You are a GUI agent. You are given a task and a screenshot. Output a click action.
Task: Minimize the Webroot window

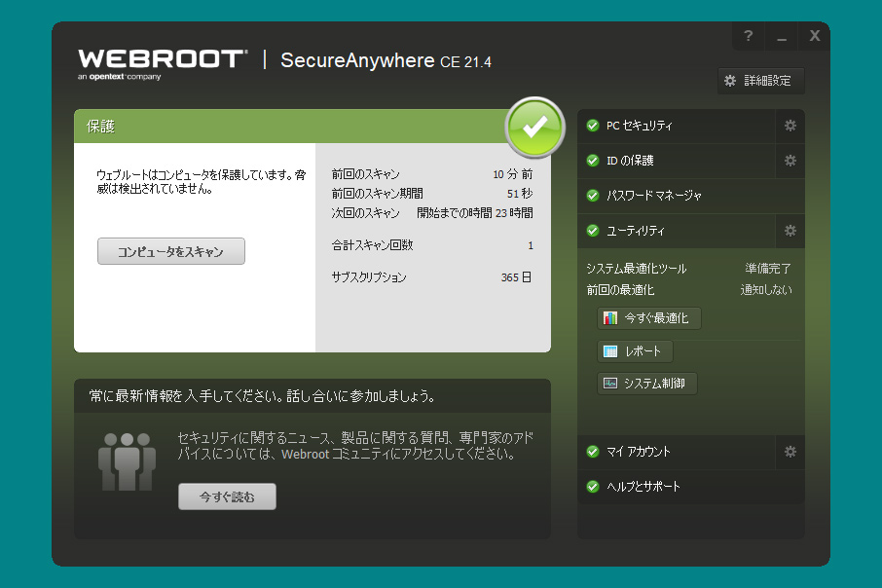point(782,36)
